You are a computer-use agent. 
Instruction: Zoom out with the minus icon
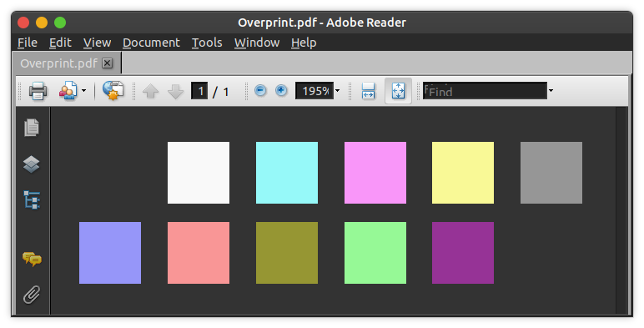click(260, 90)
